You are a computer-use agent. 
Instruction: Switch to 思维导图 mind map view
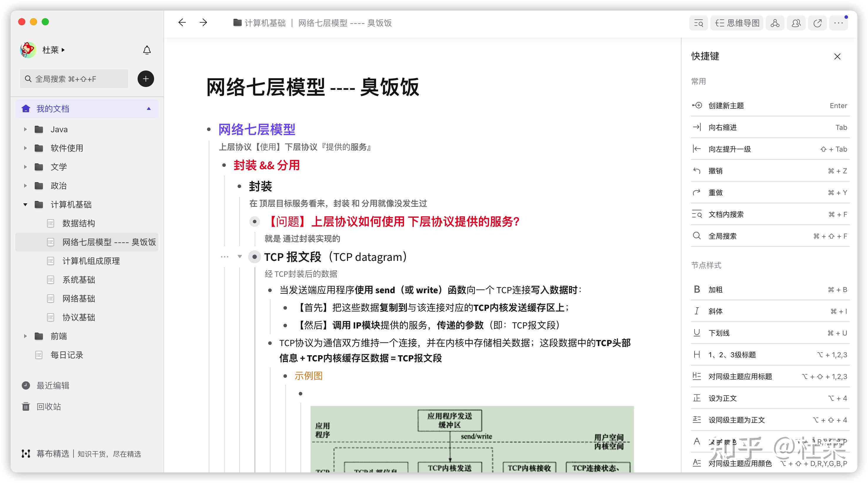(737, 23)
